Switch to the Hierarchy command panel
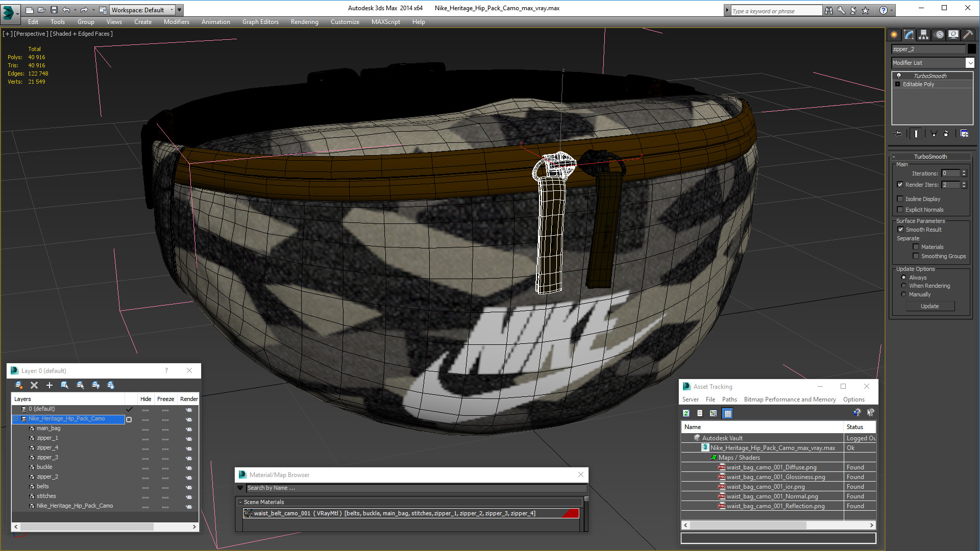This screenshot has width=980, height=551. (x=924, y=35)
